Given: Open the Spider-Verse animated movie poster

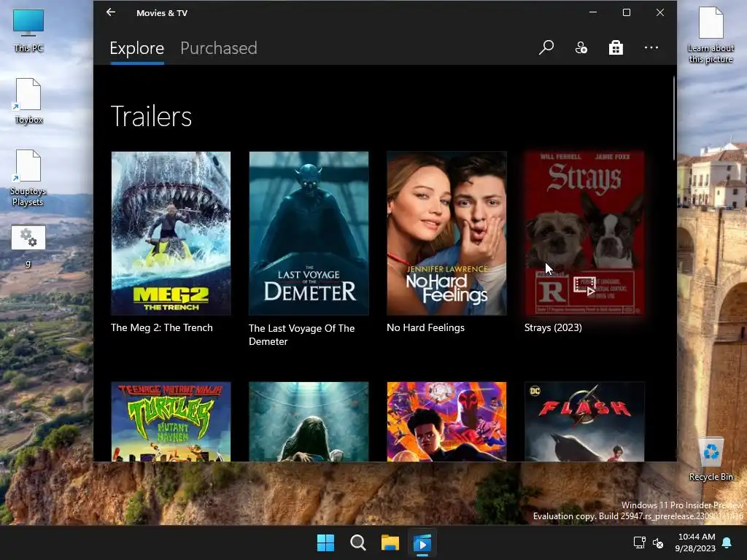Looking at the screenshot, I should 446,421.
